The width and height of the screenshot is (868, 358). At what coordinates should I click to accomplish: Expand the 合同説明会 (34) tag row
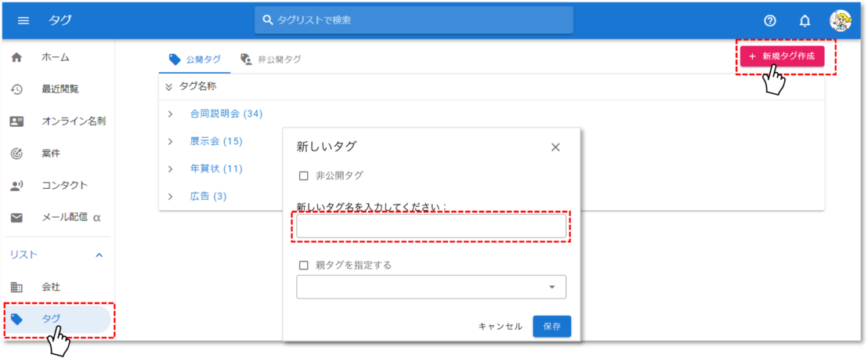(x=170, y=114)
